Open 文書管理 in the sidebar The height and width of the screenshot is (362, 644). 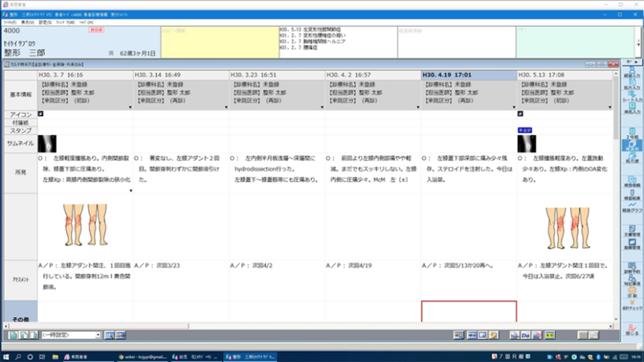(x=632, y=231)
